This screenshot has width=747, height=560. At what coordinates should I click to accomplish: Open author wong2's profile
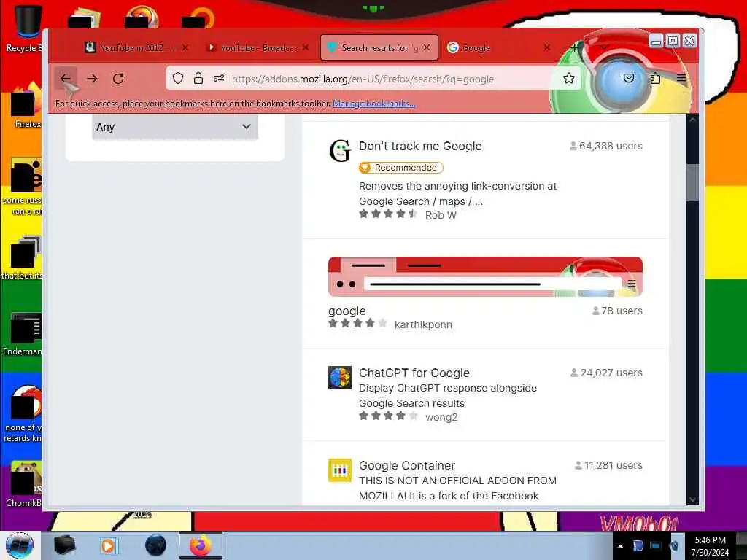pos(441,417)
